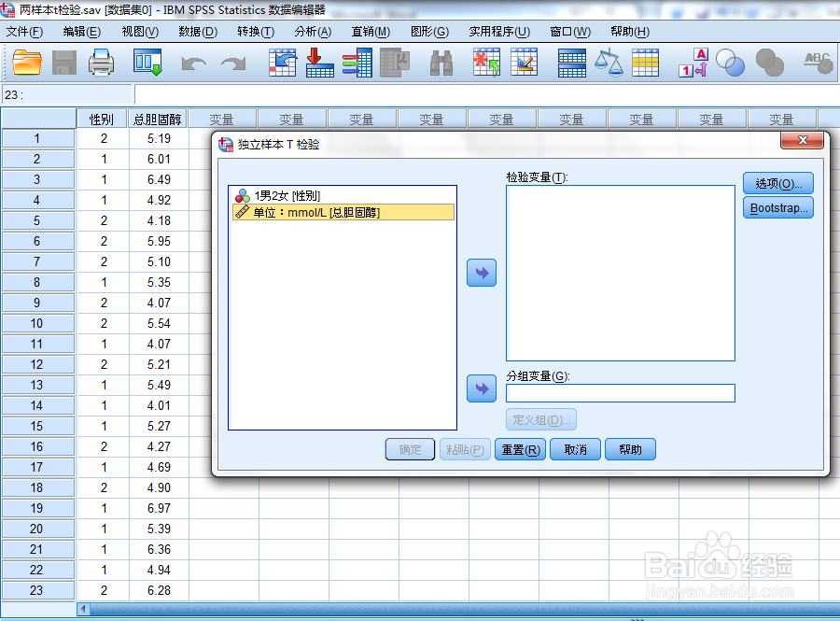Click the 总胆固醇 column header
Screen dimensions: 840x621
(x=158, y=119)
